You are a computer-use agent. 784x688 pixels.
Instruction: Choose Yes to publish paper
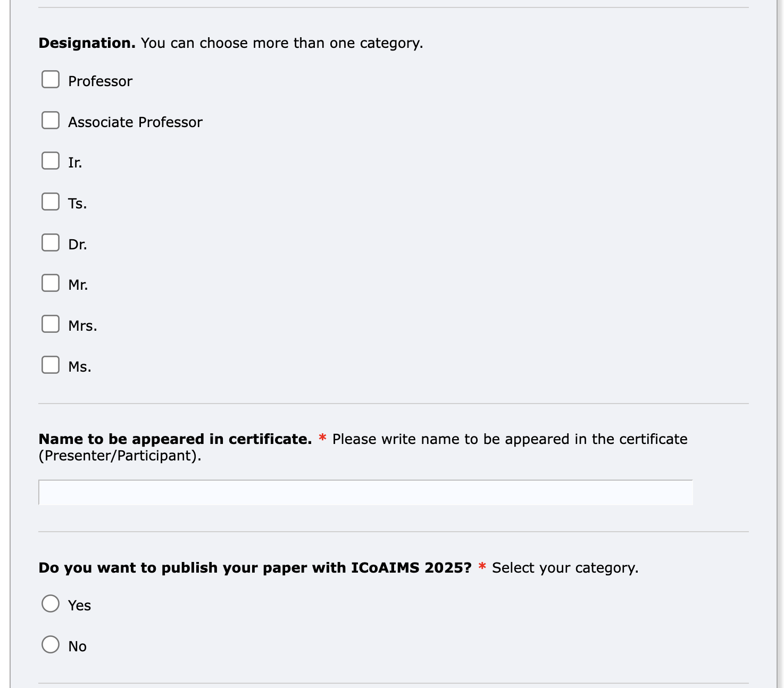pos(51,603)
